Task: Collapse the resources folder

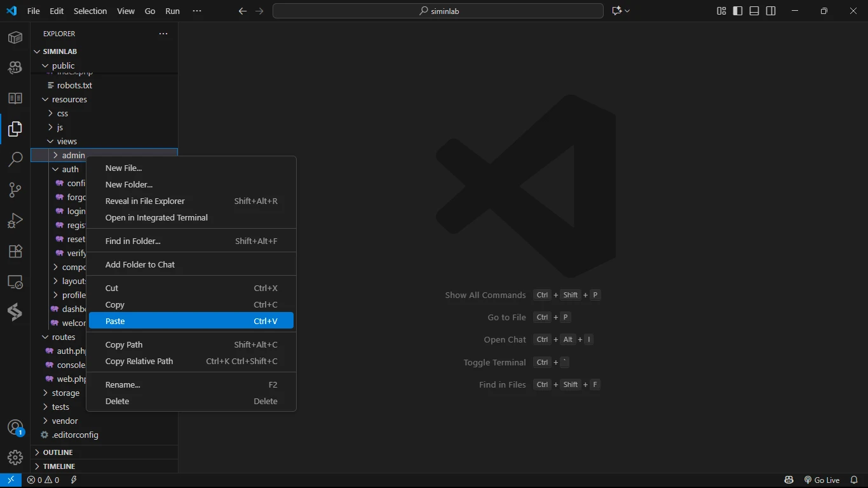Action: point(69,99)
